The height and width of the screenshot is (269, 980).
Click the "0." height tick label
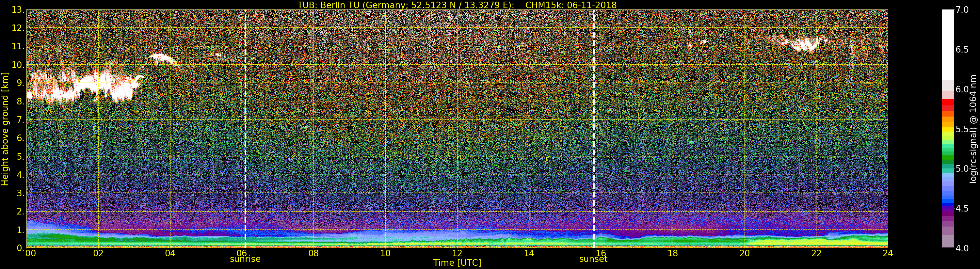click(20, 248)
